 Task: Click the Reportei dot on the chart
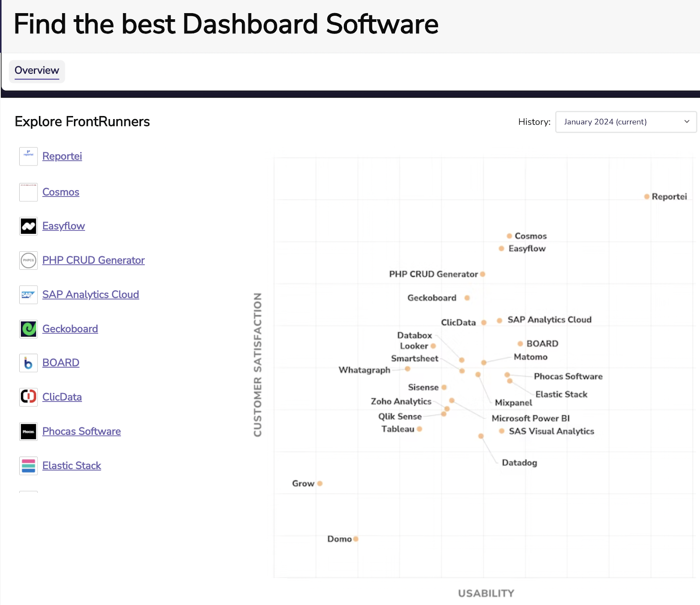pyautogui.click(x=647, y=197)
